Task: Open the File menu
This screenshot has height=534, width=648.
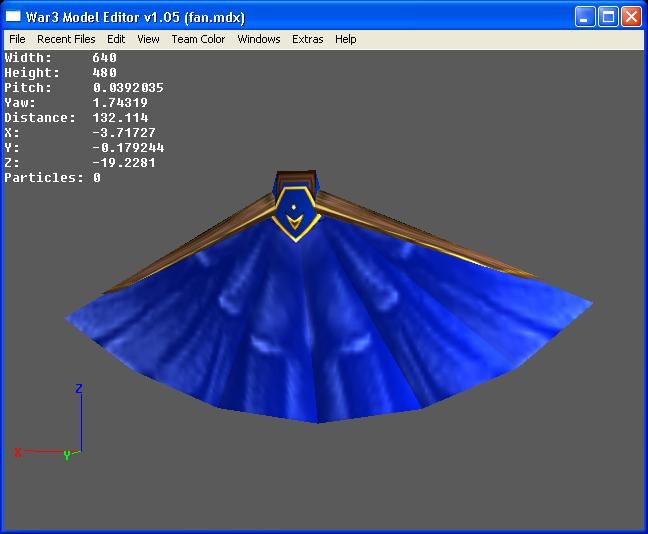Action: click(x=17, y=39)
